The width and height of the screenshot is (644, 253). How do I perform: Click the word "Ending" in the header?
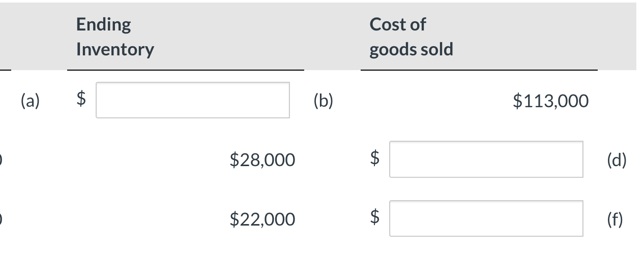(x=103, y=24)
